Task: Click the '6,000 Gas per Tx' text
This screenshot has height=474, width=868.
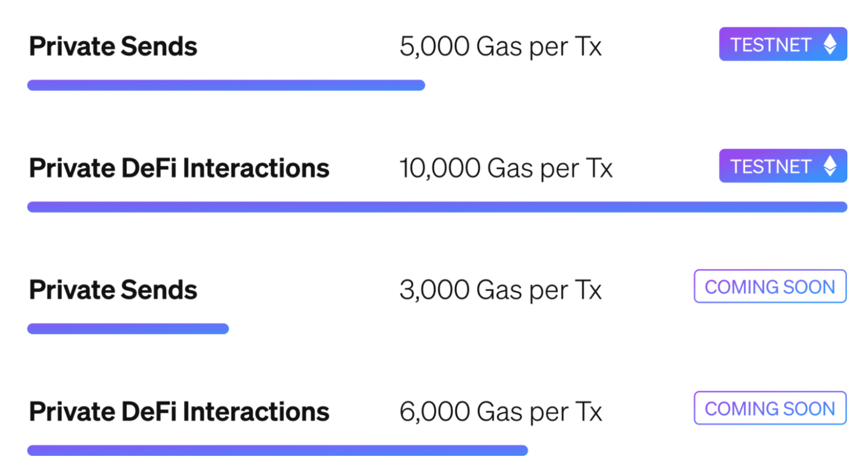Action: 501,412
